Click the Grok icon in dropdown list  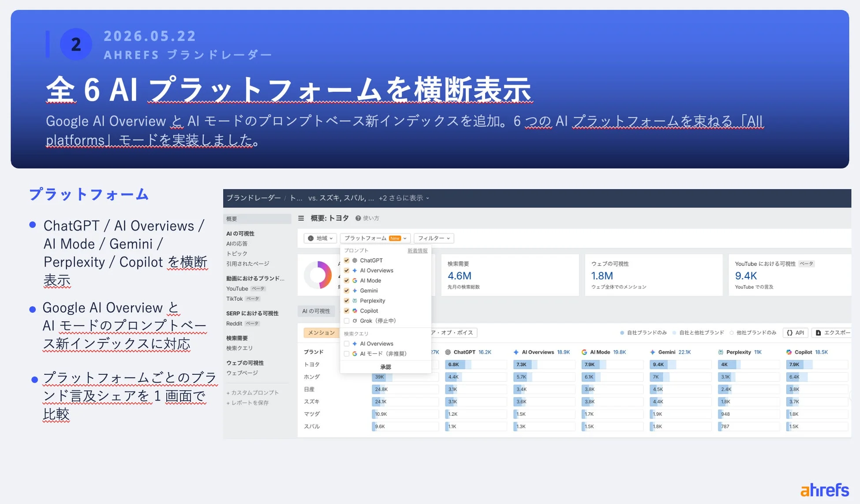355,321
